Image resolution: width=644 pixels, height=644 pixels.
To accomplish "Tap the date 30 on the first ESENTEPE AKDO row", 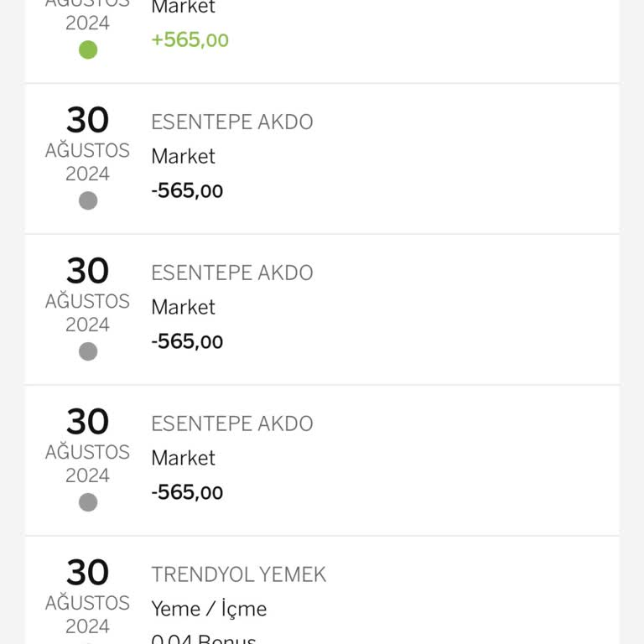I will point(87,121).
